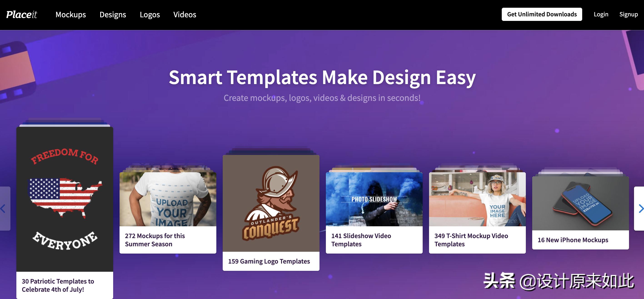Click '16 New iPhone Mockups' caption
The width and height of the screenshot is (644, 299).
click(573, 240)
